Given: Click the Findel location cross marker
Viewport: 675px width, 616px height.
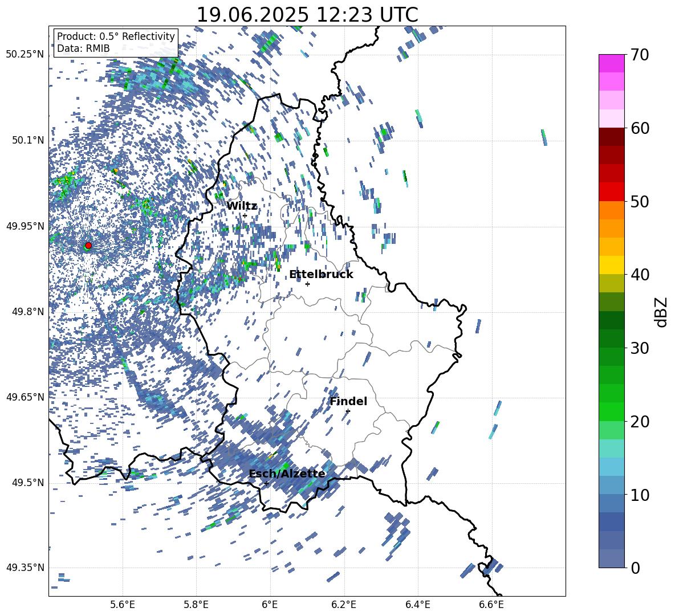Looking at the screenshot, I should click(x=348, y=411).
